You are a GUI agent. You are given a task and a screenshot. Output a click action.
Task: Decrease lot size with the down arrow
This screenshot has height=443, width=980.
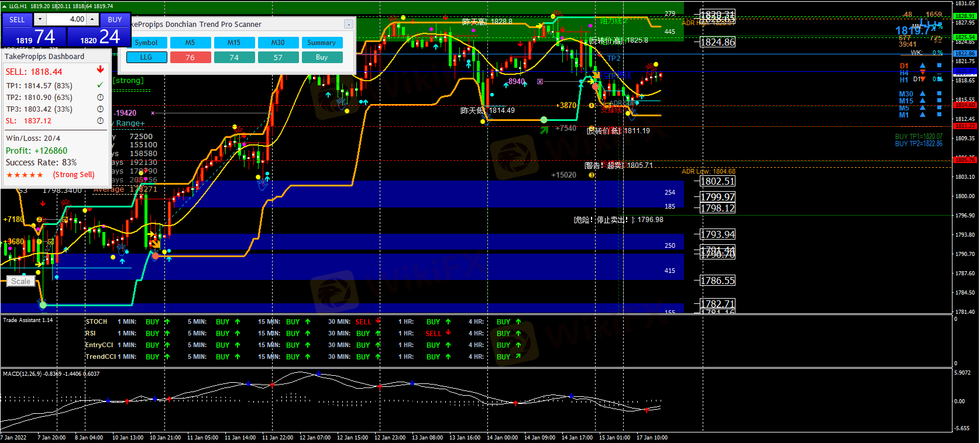click(40, 19)
